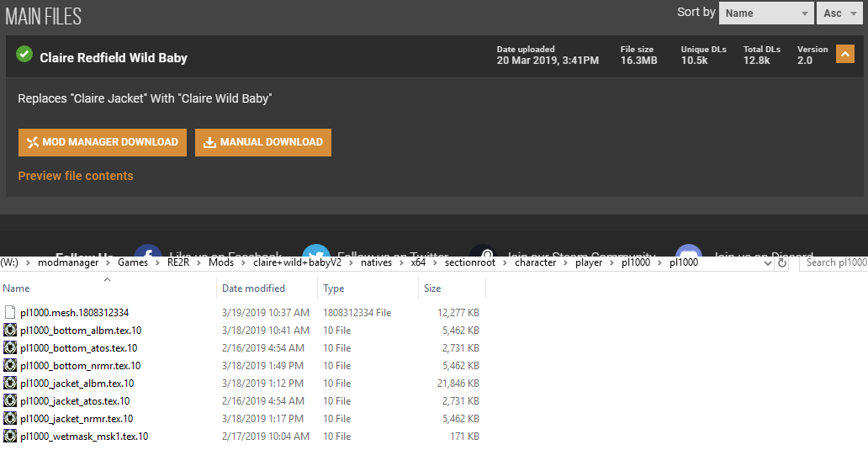
Task: Select the file name pl1000_bottom_atos.tex.10
Action: (x=78, y=348)
